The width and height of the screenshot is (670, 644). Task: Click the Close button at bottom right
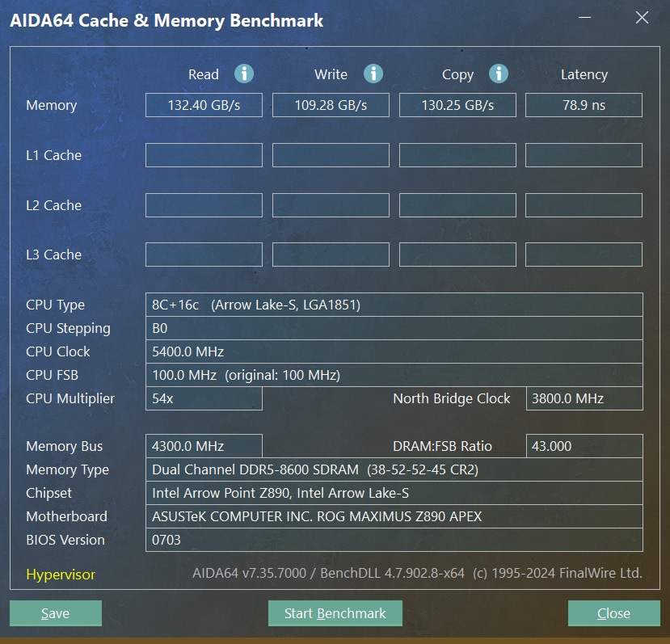coord(613,612)
